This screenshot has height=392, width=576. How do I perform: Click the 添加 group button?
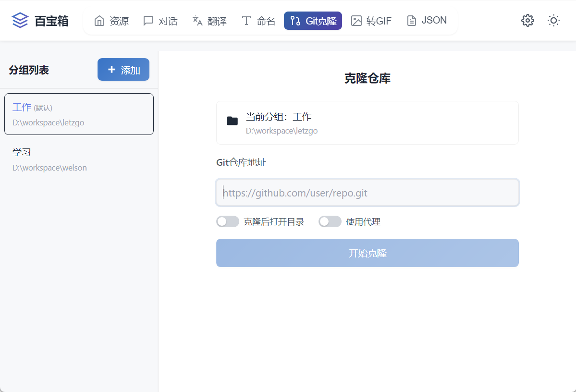point(123,70)
